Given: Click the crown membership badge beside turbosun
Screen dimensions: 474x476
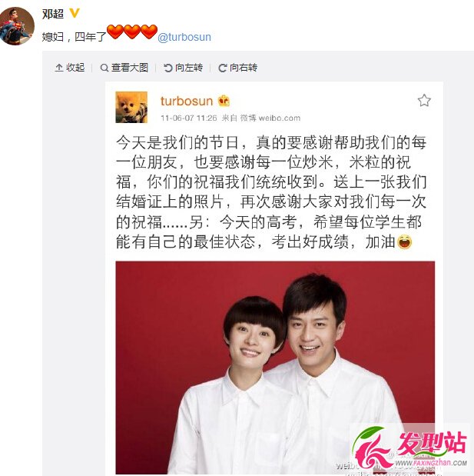Looking at the screenshot, I should (224, 101).
